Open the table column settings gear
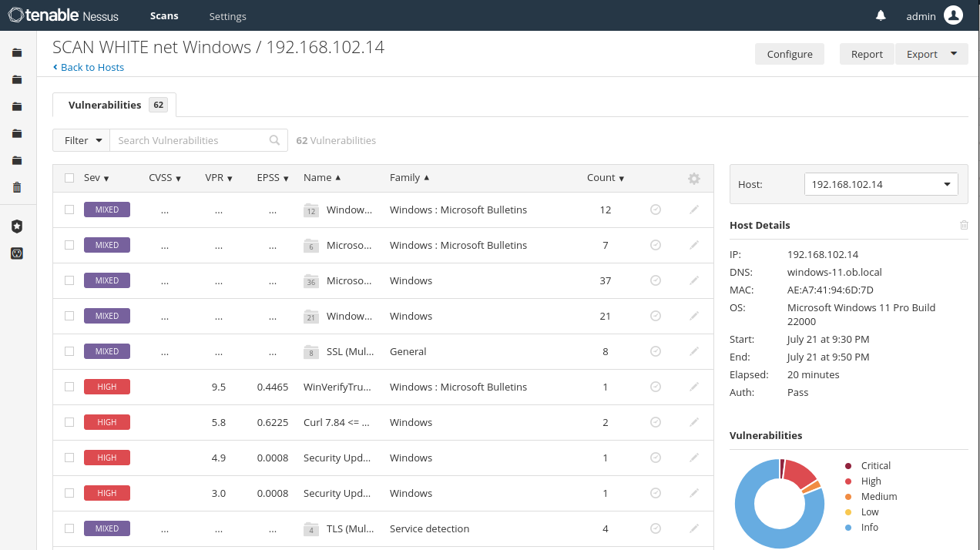Viewport: 980px width, 550px height. (694, 178)
